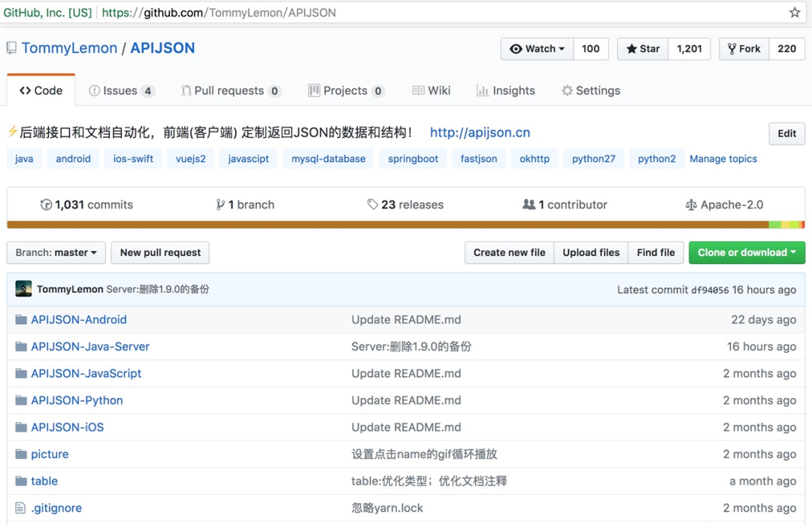This screenshot has width=812, height=526.
Task: Click the .gitignore file icon
Action: point(20,508)
